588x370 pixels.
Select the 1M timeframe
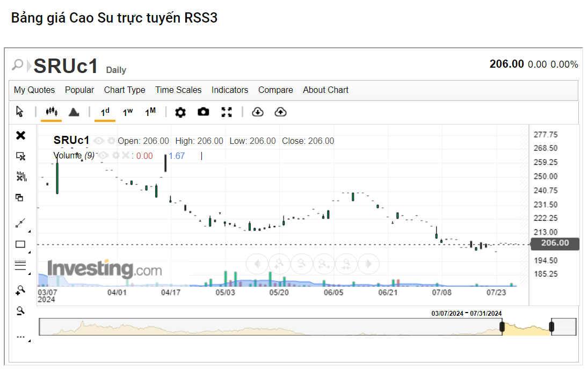[x=150, y=112]
